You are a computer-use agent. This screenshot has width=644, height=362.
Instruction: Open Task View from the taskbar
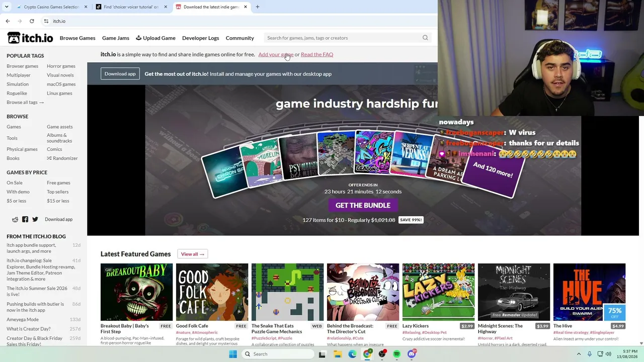coord(322,354)
